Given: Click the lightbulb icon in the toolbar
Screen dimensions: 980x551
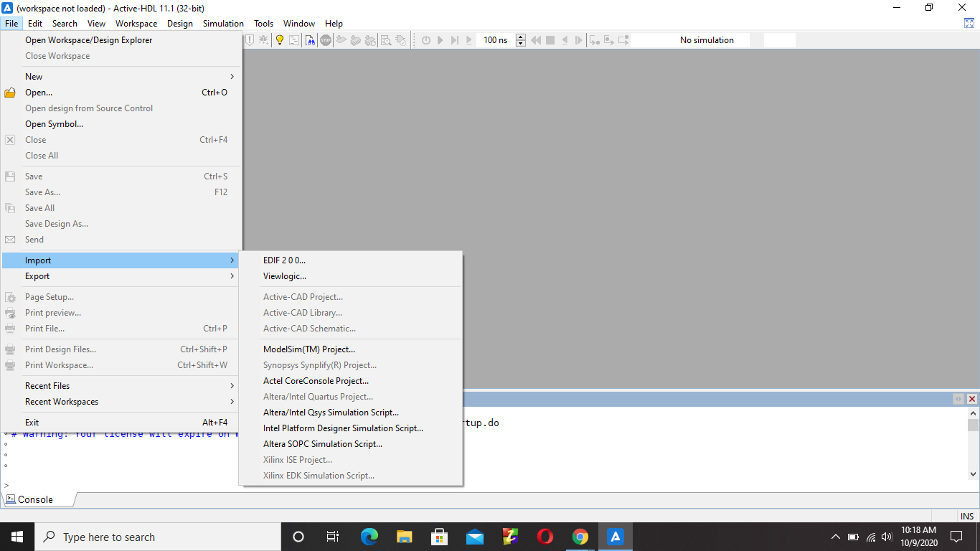Looking at the screenshot, I should (x=280, y=40).
